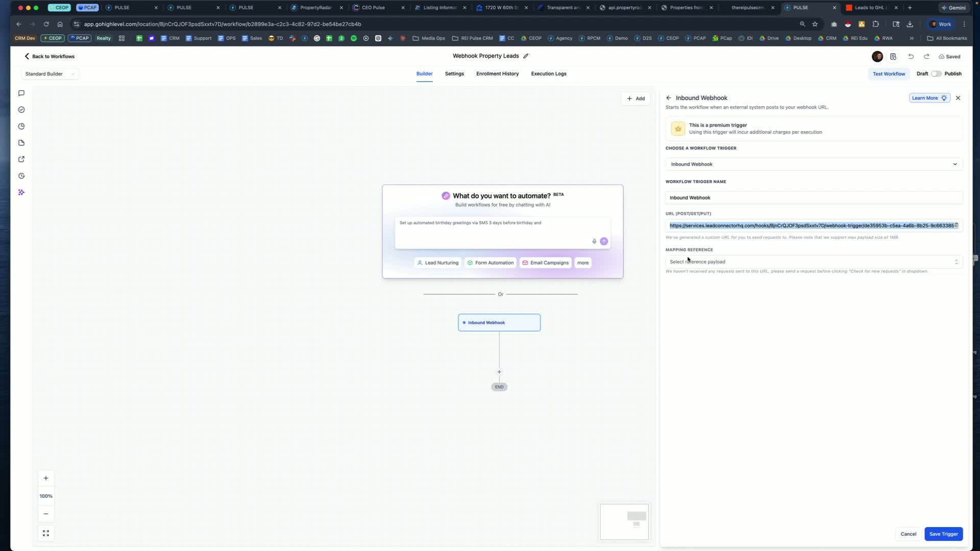Click the redo arrow icon
Screen dimensions: 980x551
click(926, 57)
